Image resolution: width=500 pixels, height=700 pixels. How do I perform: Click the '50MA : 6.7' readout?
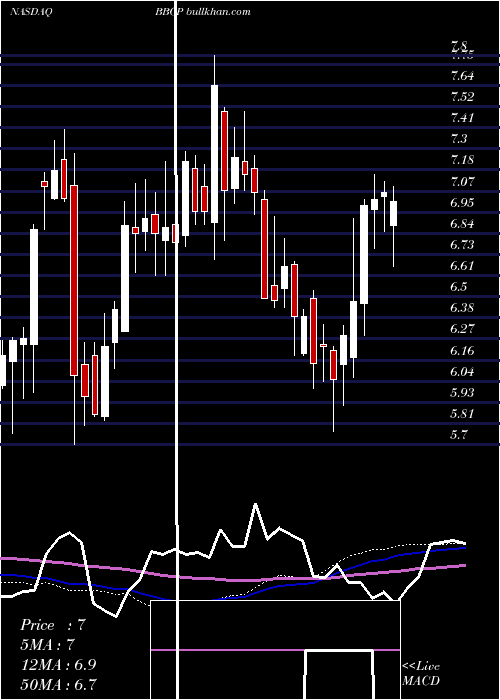[x=58, y=684]
